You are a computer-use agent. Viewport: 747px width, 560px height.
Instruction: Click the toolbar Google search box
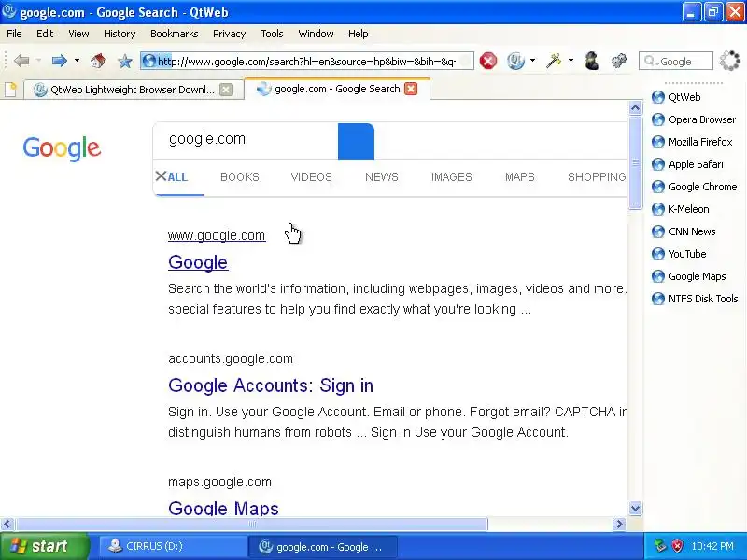pos(675,61)
